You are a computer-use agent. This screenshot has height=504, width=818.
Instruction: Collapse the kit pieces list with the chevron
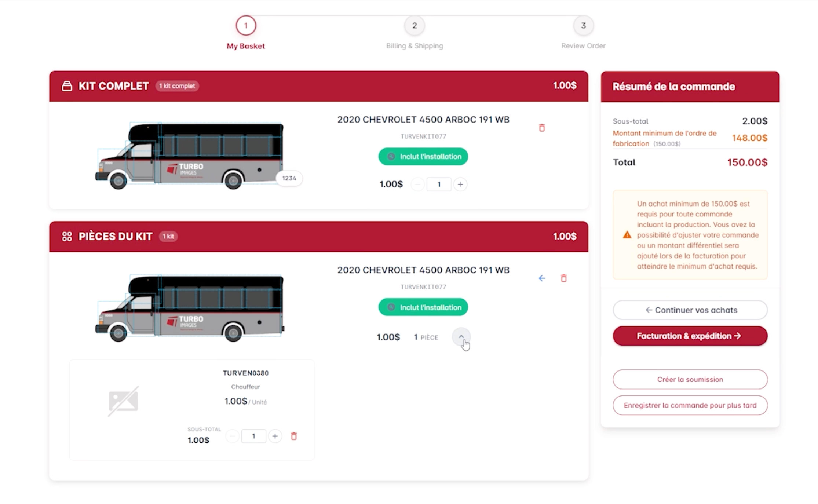[461, 337]
